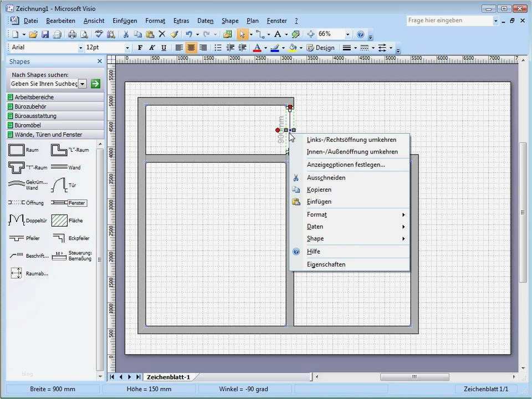The width and height of the screenshot is (532, 399).
Task: Open the font color (red A) picker
Action: 257,48
